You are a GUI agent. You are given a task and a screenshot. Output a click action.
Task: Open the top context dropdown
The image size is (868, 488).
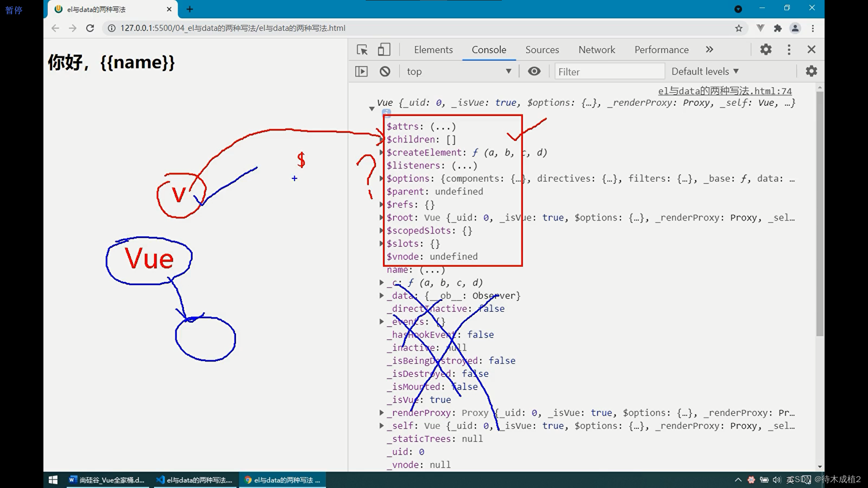458,71
